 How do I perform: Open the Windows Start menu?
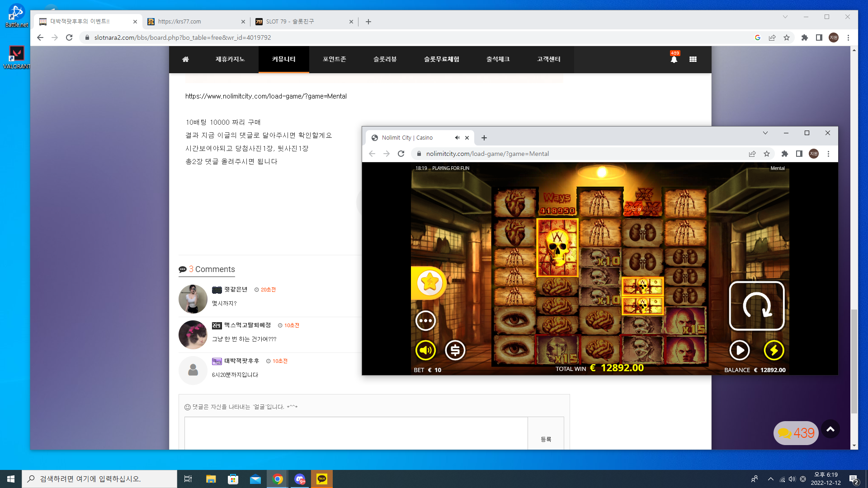click(11, 479)
